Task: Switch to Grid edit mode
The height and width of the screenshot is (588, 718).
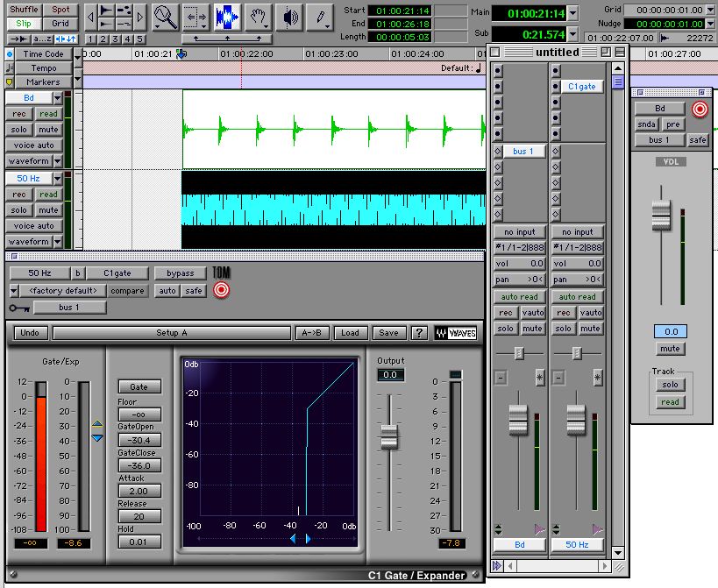Action: coord(60,24)
